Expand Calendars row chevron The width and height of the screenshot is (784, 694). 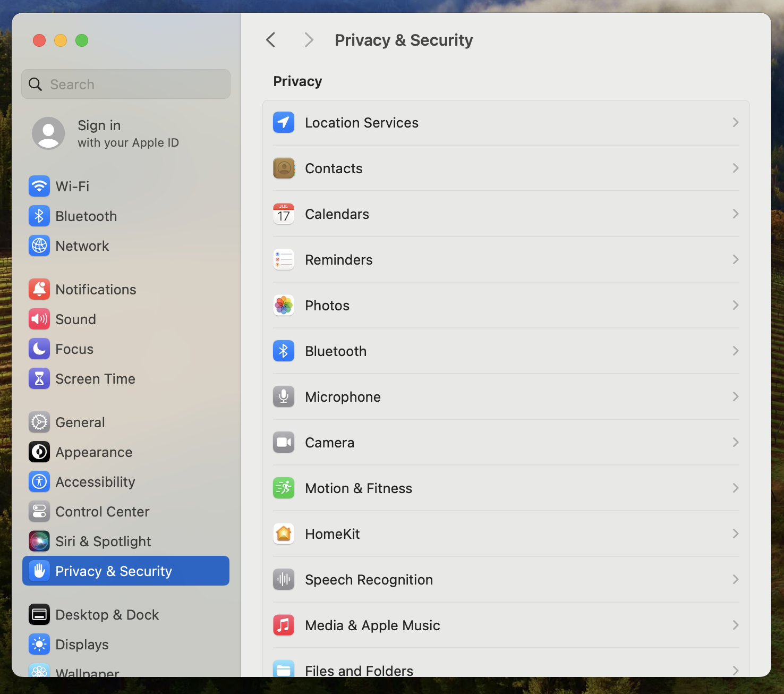(x=736, y=214)
